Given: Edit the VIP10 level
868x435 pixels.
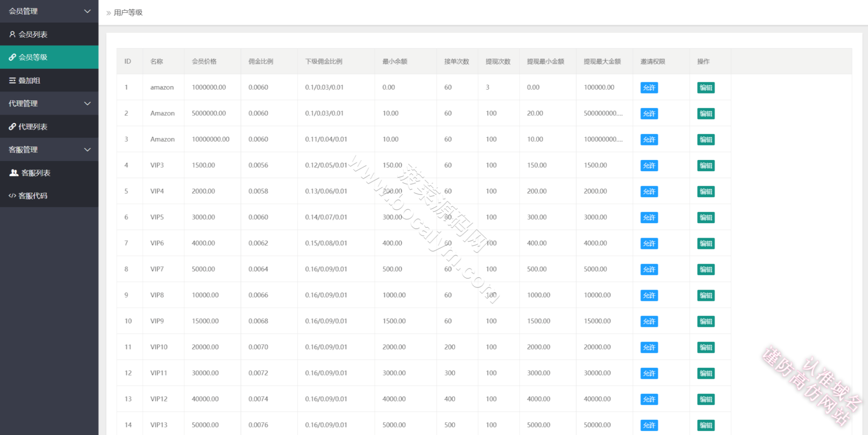Looking at the screenshot, I should 706,348.
